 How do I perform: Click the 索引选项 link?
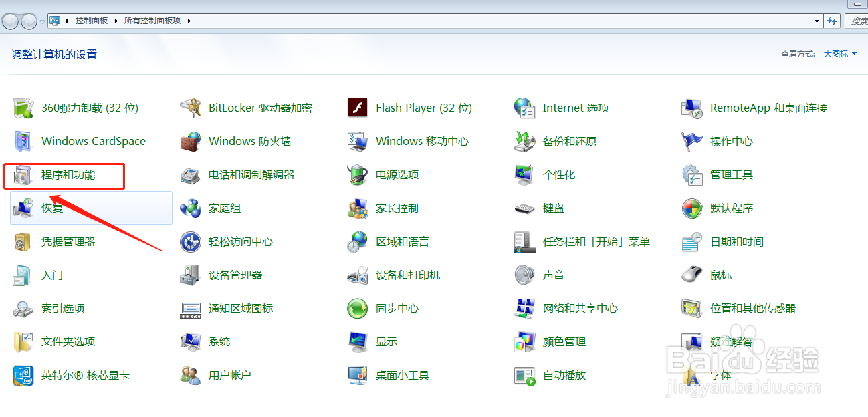(63, 308)
